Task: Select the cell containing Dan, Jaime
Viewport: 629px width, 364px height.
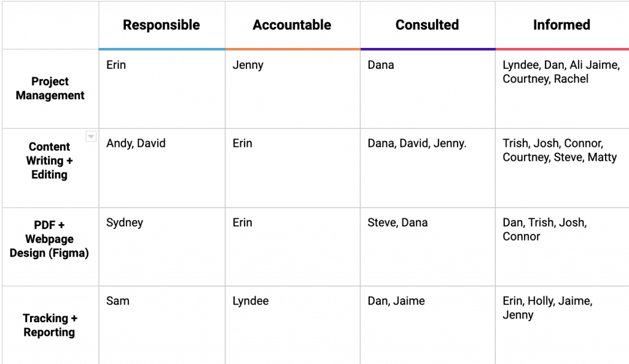Action: pos(428,325)
